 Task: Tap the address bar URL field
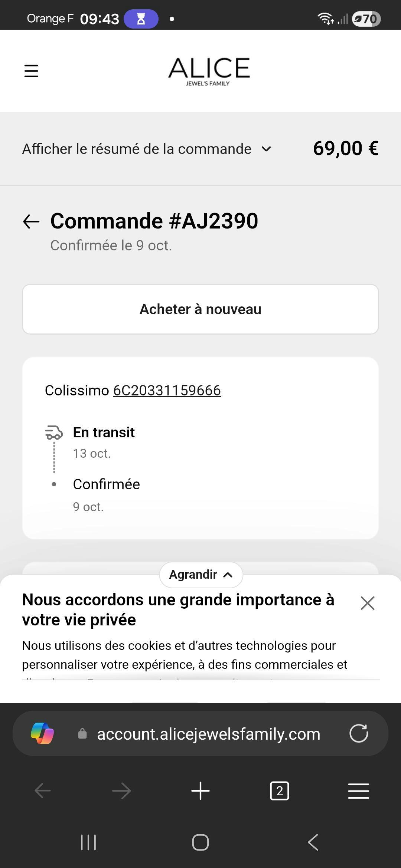coord(208,734)
